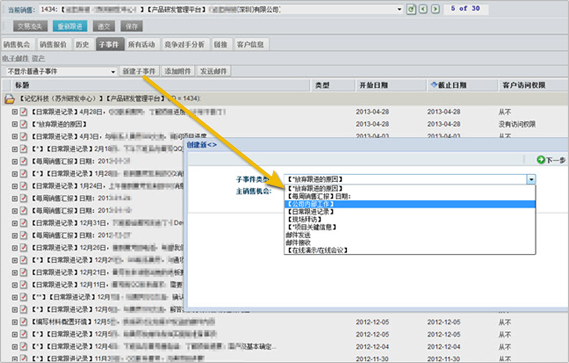
Task: Expand the 12月31日 日常跟进记录 row
Action: pos(15,223)
